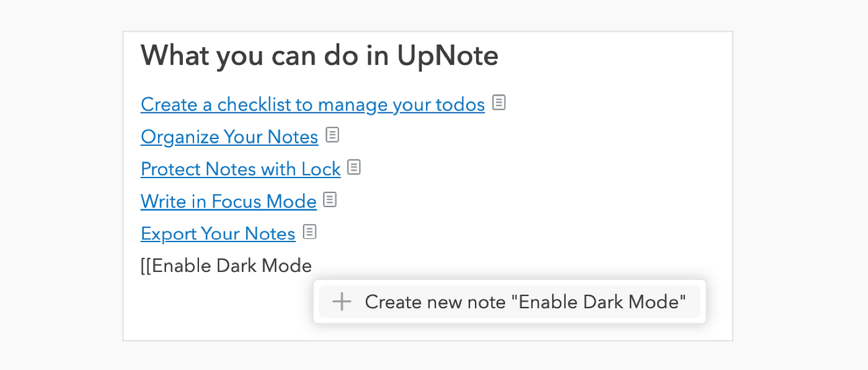Select Create new note "Enable Dark Mode" option
This screenshot has width=868, height=370.
point(510,302)
